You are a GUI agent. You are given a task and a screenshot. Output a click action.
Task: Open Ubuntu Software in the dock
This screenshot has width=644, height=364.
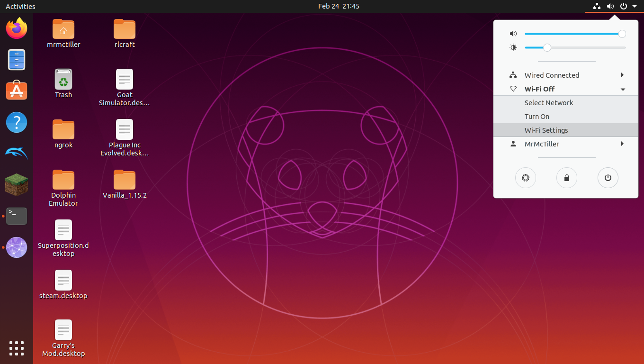coord(17,91)
